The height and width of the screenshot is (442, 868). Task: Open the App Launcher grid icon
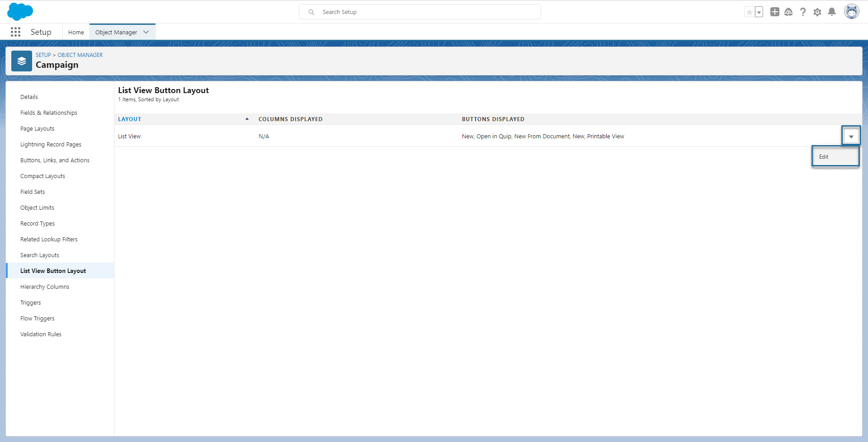tap(15, 32)
